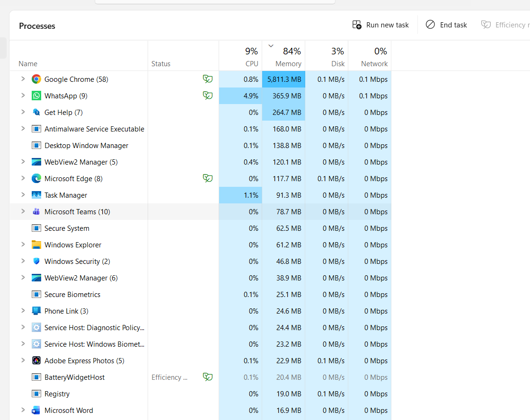Click the Task Manager process icon

click(36, 195)
